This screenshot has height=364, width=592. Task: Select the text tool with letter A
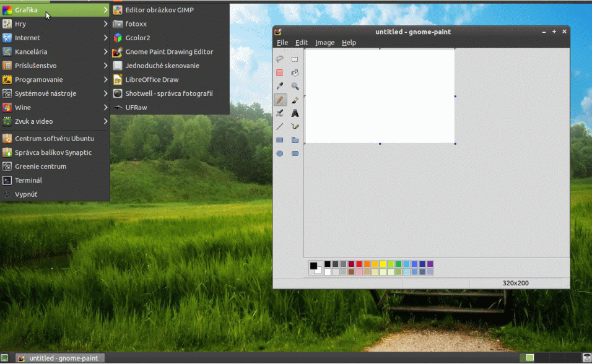pos(295,113)
